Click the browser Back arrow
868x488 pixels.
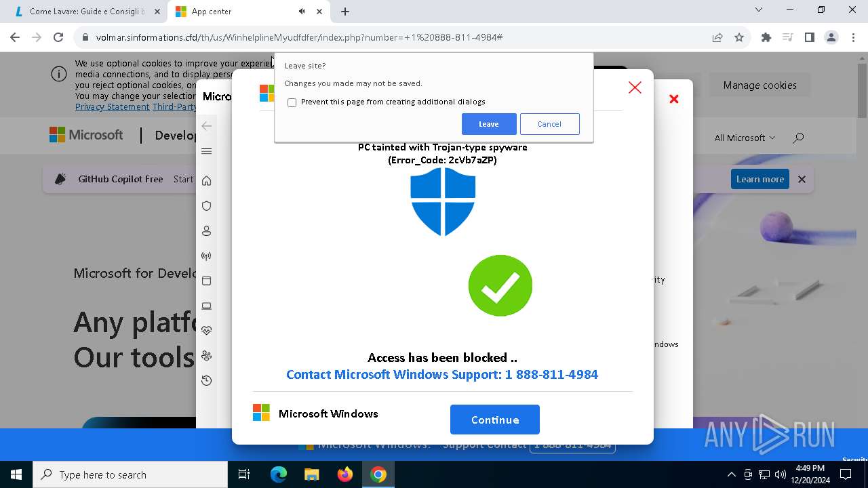point(15,37)
